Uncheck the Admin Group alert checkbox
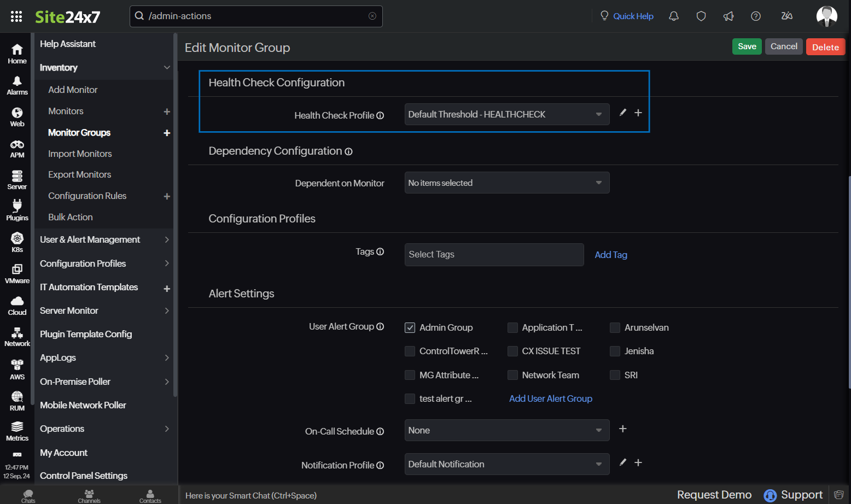The height and width of the screenshot is (504, 851). pos(410,327)
